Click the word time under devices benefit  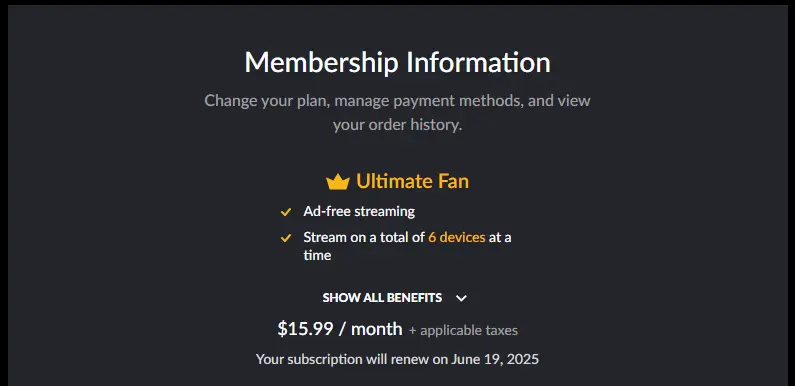tap(317, 255)
